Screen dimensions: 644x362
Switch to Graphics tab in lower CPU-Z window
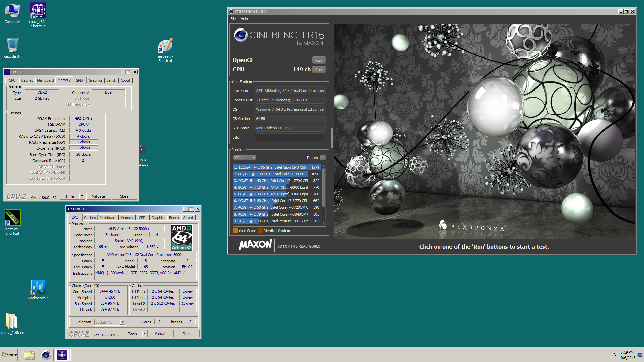(158, 218)
